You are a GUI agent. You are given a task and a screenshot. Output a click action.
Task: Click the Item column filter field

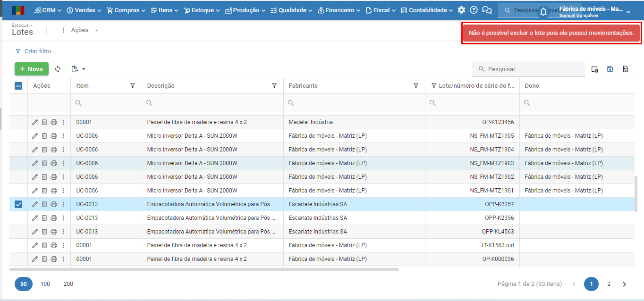[x=106, y=103]
